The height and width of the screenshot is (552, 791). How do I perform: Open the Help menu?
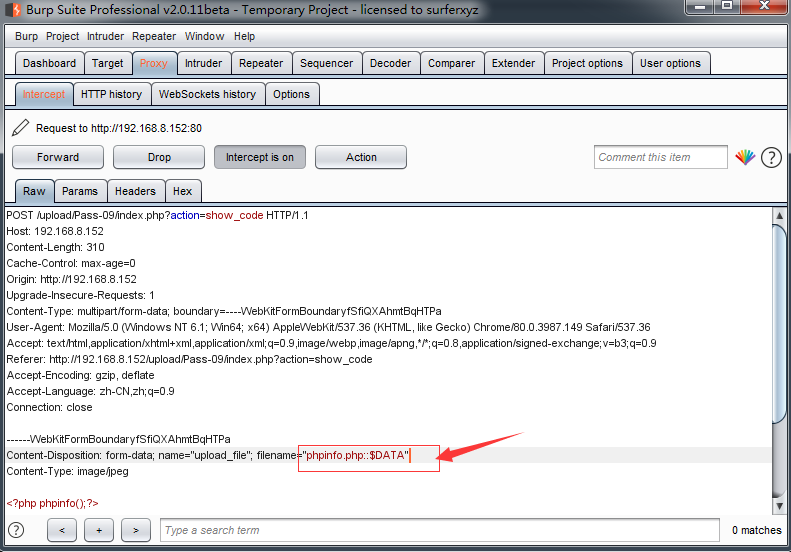pos(244,36)
